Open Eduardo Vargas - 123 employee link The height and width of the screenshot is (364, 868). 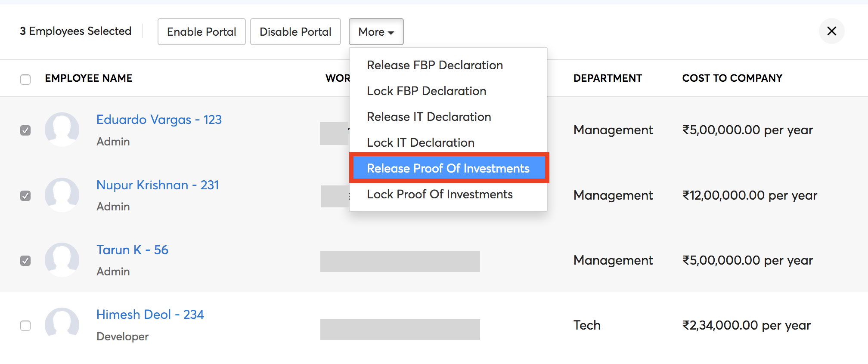(159, 119)
